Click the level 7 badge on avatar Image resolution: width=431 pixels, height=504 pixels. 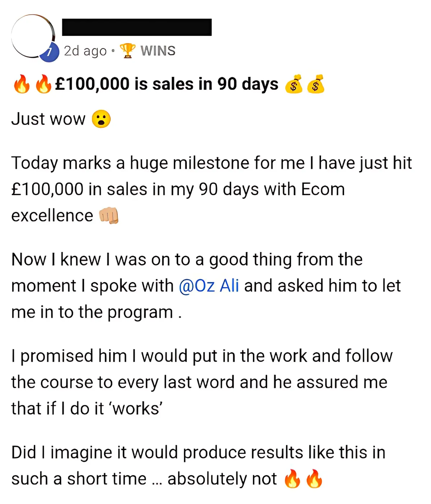coord(51,53)
